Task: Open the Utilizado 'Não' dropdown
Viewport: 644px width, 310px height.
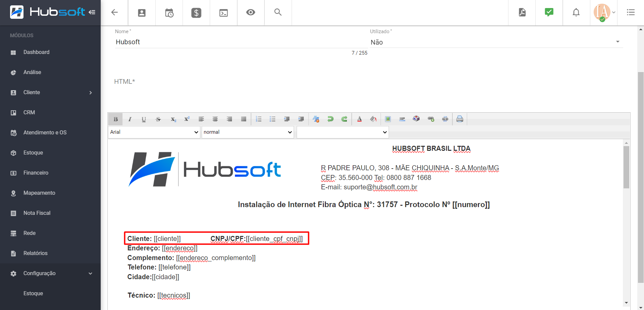Action: tap(496, 42)
